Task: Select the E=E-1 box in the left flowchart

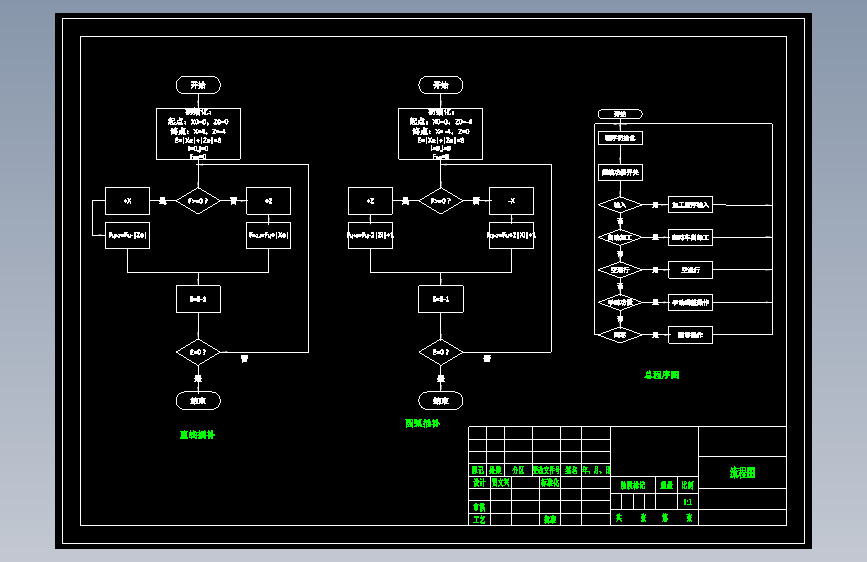Action: click(x=199, y=299)
